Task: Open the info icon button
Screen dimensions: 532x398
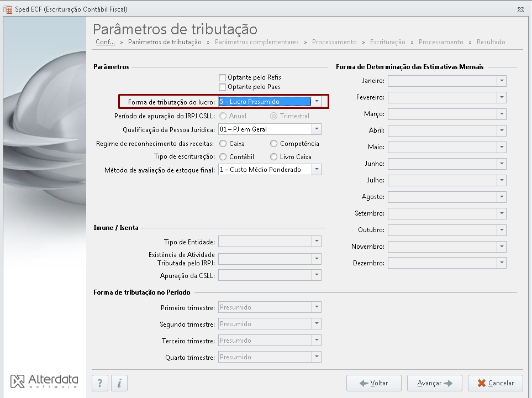Action: click(119, 383)
